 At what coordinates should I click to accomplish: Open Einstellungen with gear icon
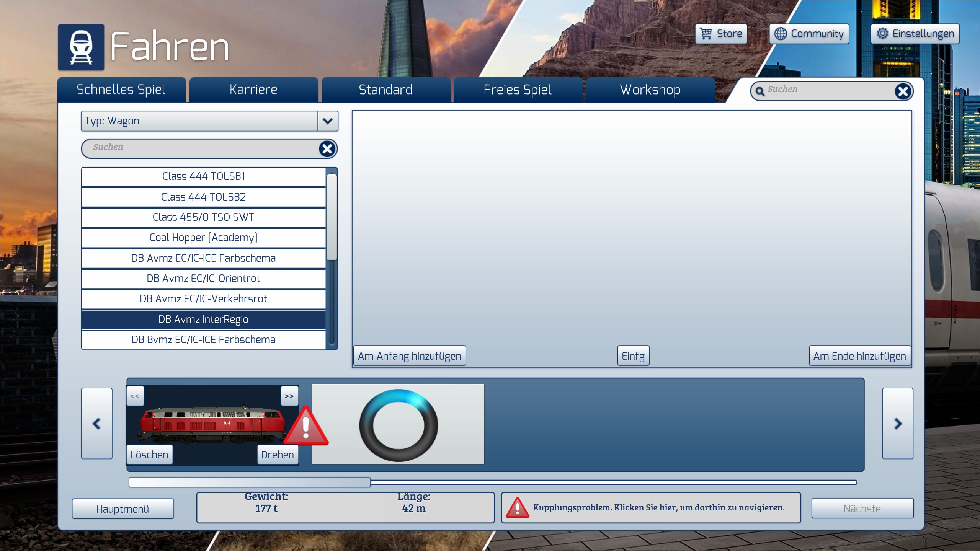click(x=915, y=34)
